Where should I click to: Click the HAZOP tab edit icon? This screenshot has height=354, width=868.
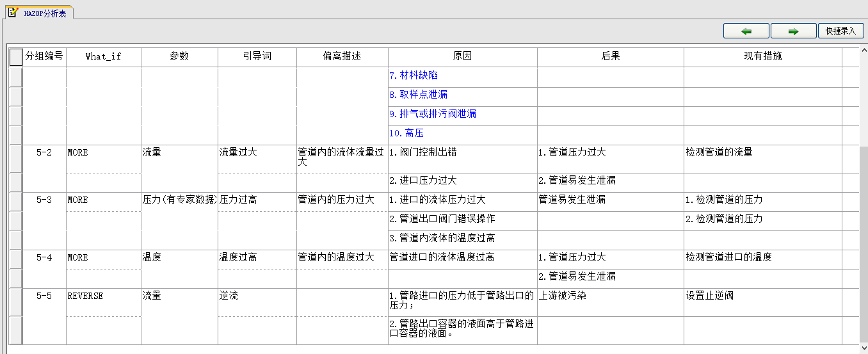coord(13,12)
